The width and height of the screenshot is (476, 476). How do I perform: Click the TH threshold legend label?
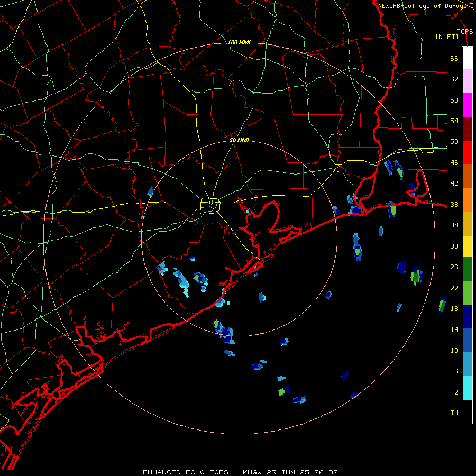pyautogui.click(x=454, y=413)
